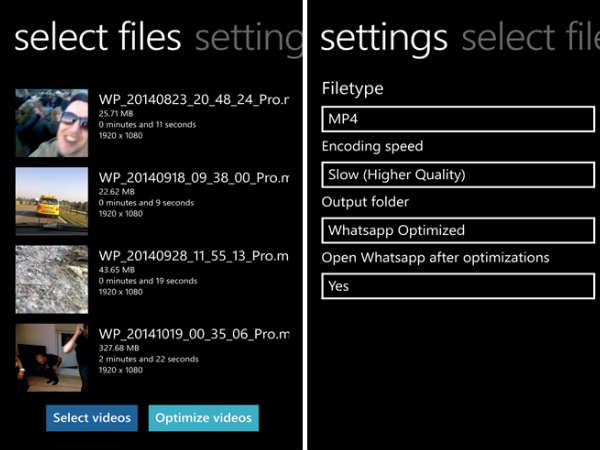Toggle Open Whatsapp after optimizations option
Image resolution: width=600 pixels, height=450 pixels.
[458, 286]
